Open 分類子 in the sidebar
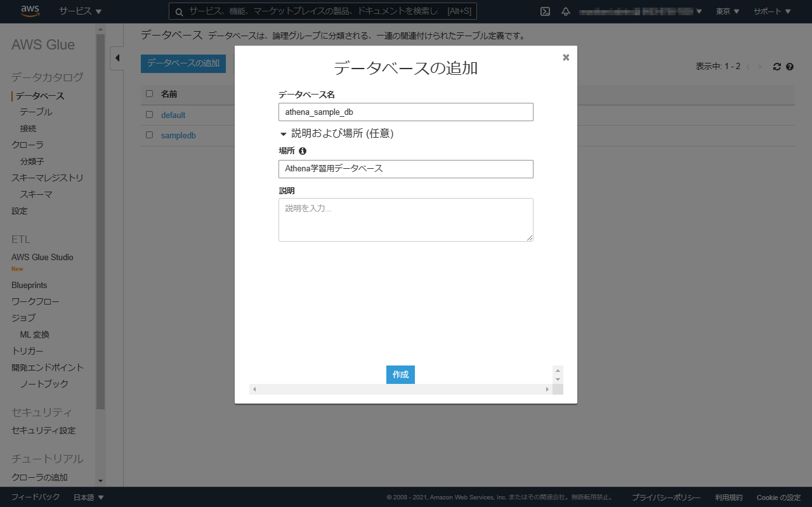This screenshot has height=507, width=812. pyautogui.click(x=32, y=162)
